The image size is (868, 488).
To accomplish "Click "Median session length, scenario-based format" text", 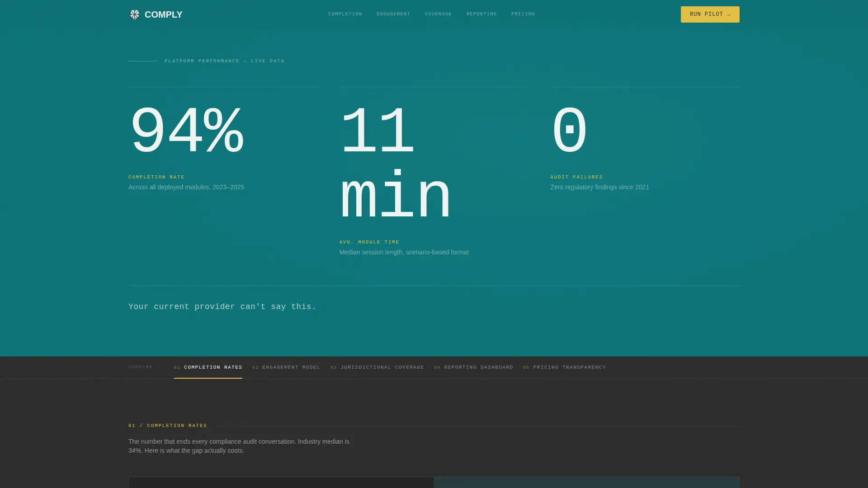I will [404, 252].
